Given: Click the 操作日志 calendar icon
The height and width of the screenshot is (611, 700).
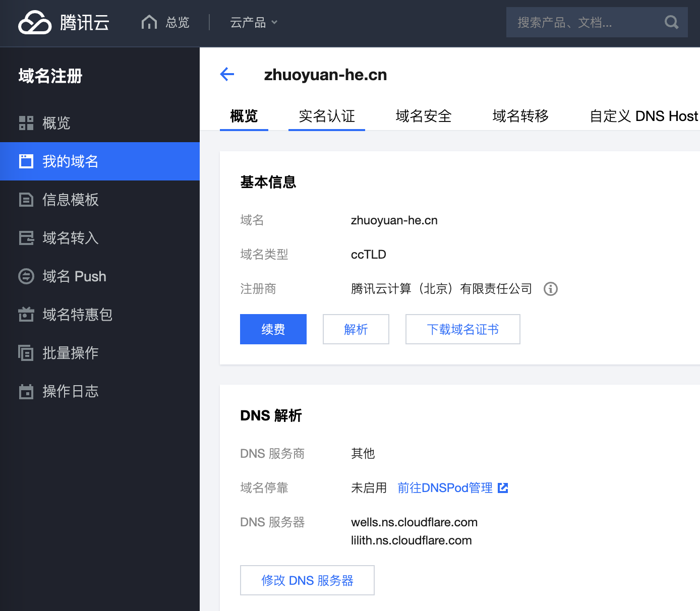Looking at the screenshot, I should 26,391.
